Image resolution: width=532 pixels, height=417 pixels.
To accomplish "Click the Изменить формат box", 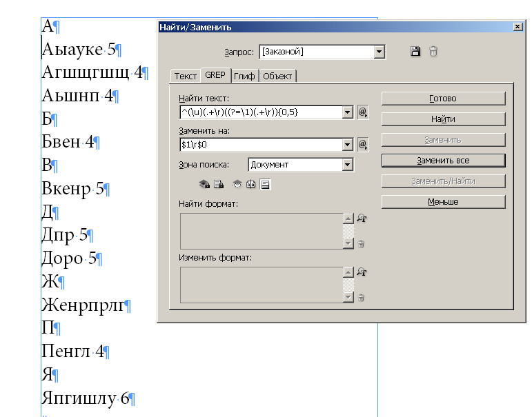I will [262, 285].
